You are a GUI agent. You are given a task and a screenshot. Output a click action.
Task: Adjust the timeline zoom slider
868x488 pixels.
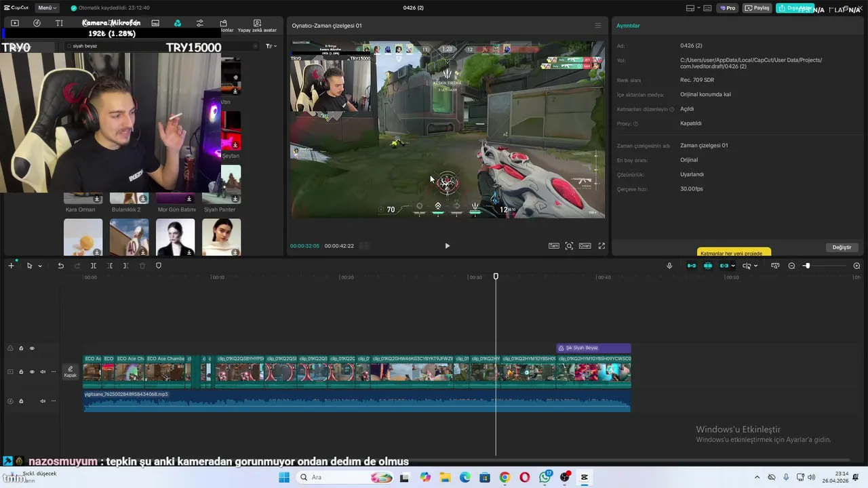click(807, 266)
